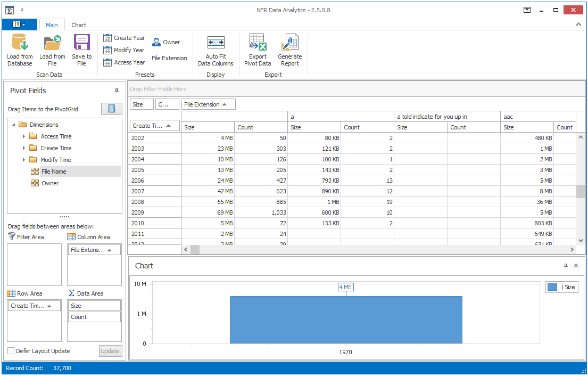Click the Generate Report icon

(289, 43)
